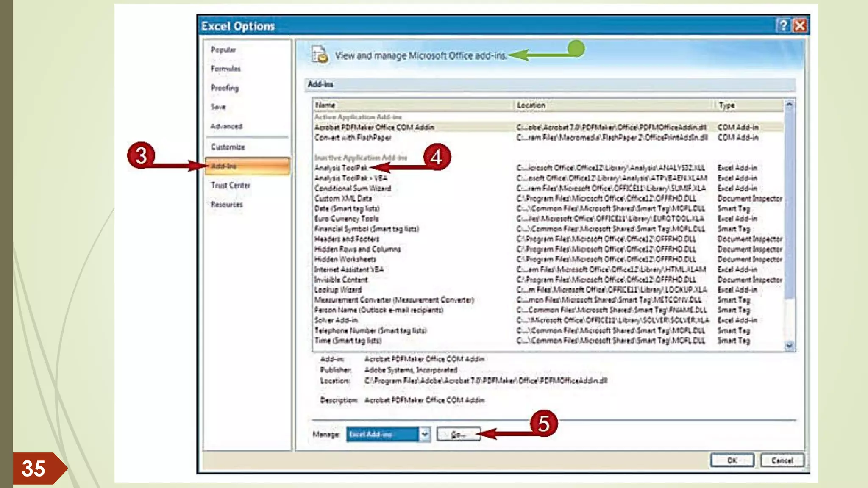The width and height of the screenshot is (868, 488).
Task: Click the add-ins header icon
Action: [x=320, y=55]
